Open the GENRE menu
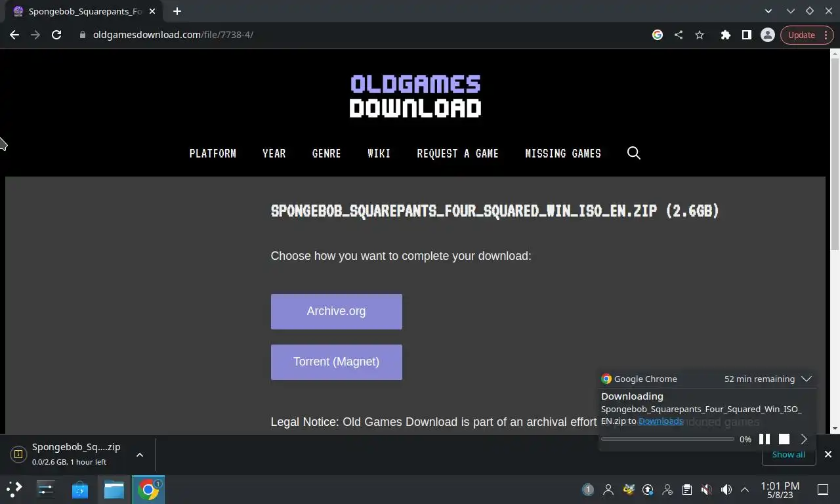The image size is (840, 504). 326,154
